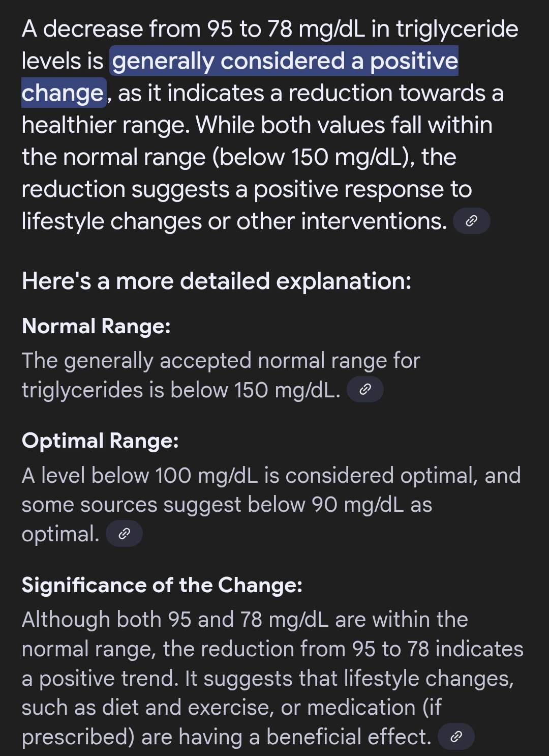549x756 pixels.
Task: Open source link after "beneficial effect."
Action: click(456, 737)
